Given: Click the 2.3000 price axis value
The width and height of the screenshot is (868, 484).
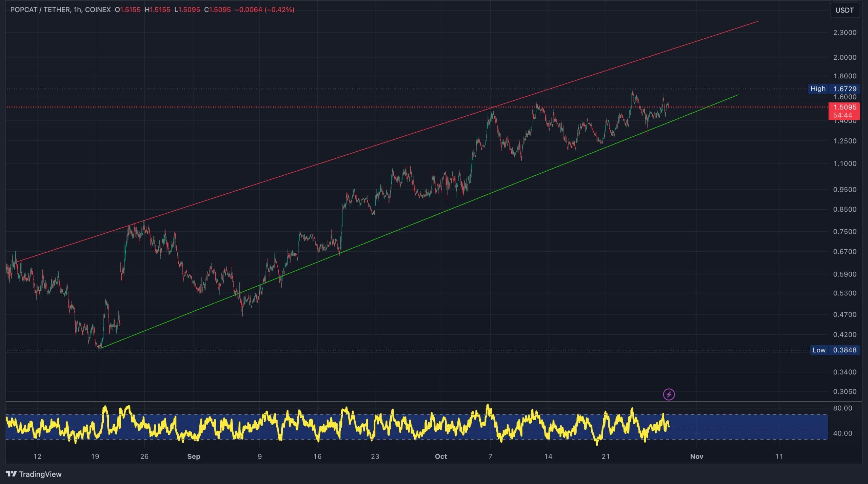Looking at the screenshot, I should coord(845,33).
